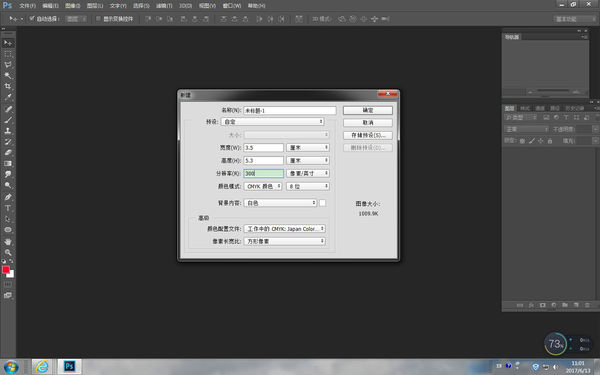The width and height of the screenshot is (600, 375).
Task: Select the Lasso tool
Action: coord(8,65)
